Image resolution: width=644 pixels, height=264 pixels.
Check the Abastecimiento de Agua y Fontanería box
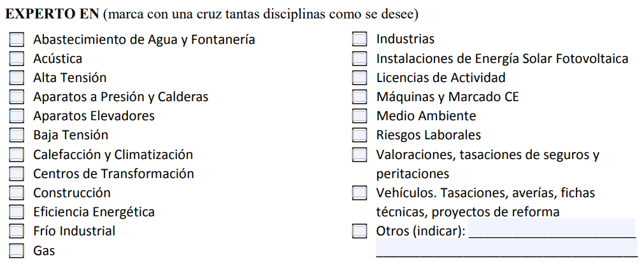17,39
